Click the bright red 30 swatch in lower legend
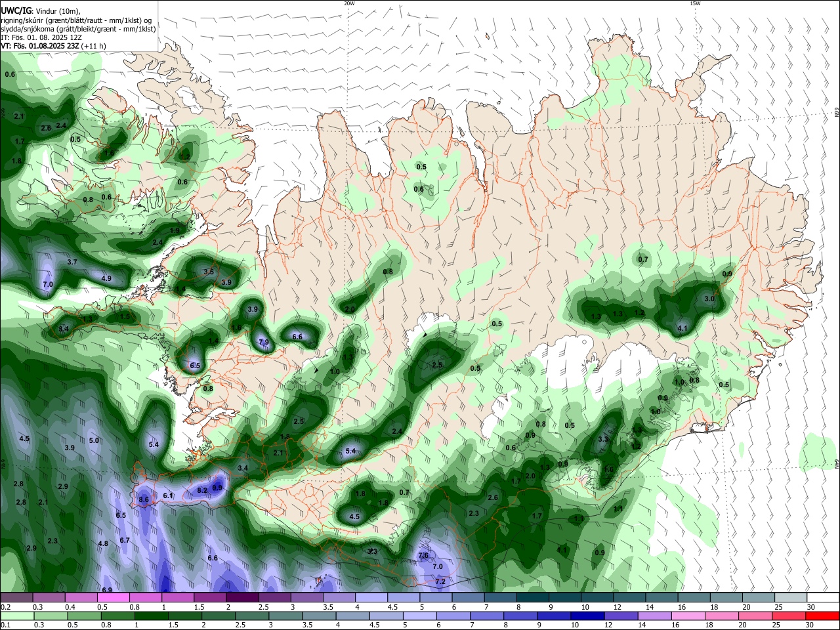 point(822,616)
